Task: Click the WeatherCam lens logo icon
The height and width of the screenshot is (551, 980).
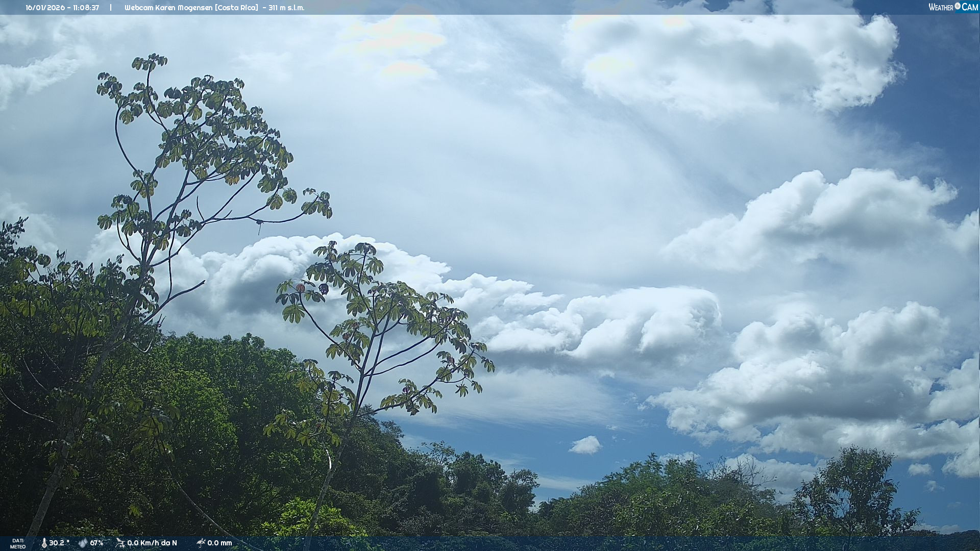Action: (958, 6)
